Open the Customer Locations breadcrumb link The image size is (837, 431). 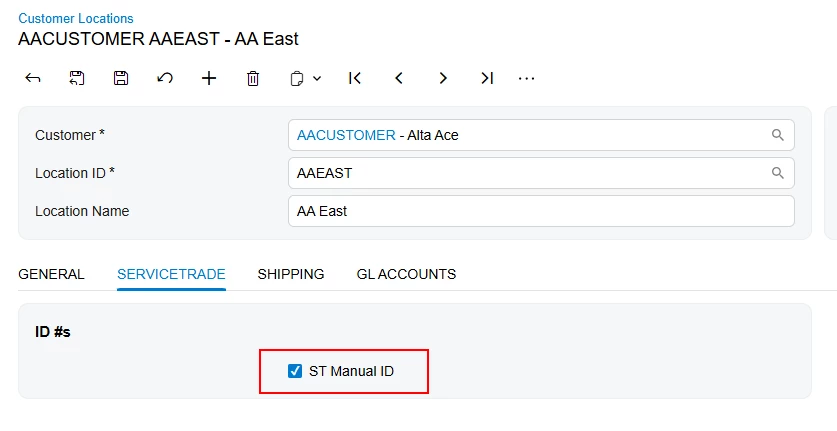[x=76, y=18]
